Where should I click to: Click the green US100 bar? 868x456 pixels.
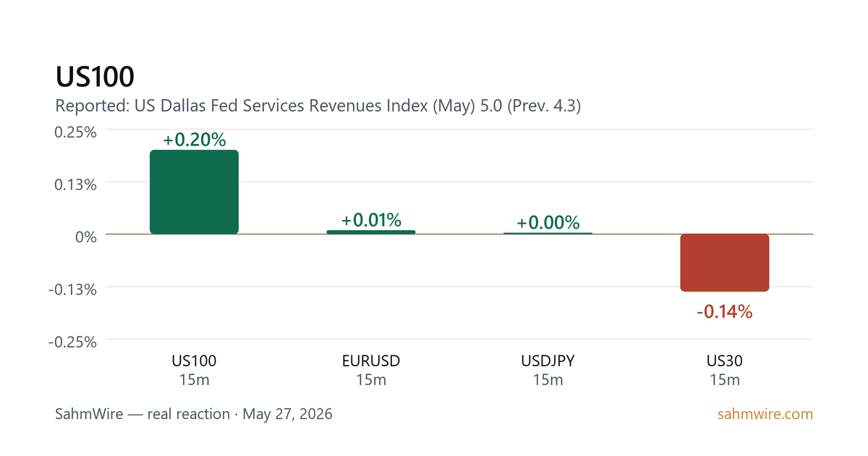pyautogui.click(x=194, y=192)
